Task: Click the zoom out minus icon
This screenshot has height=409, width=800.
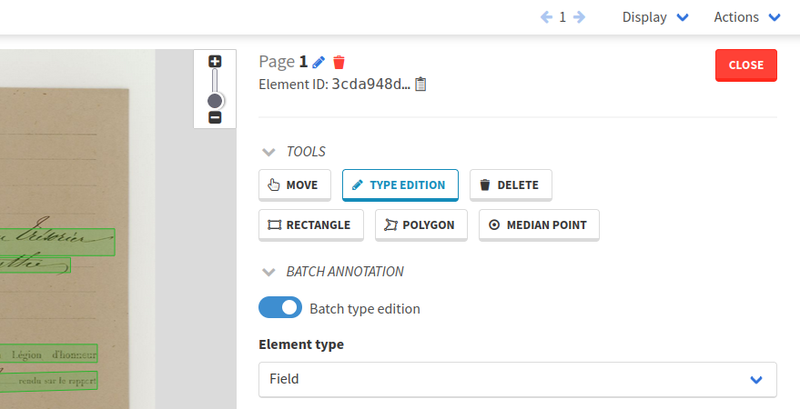Action: coord(215,118)
